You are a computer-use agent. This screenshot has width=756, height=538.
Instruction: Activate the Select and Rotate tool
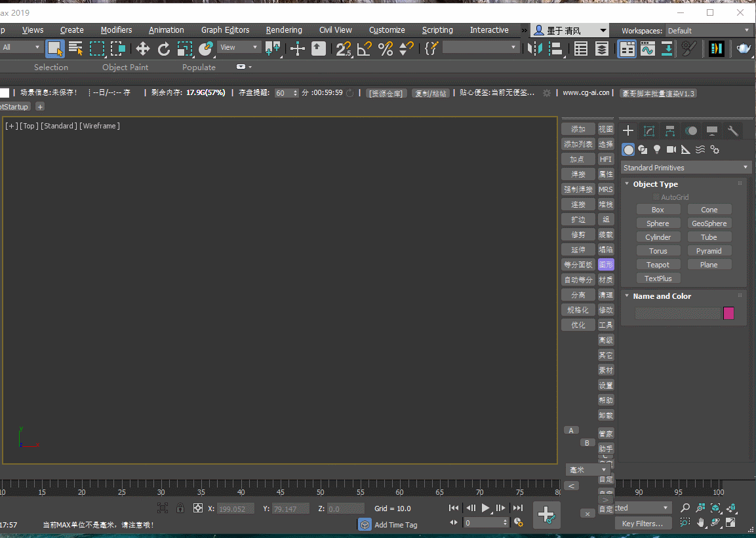(x=164, y=48)
